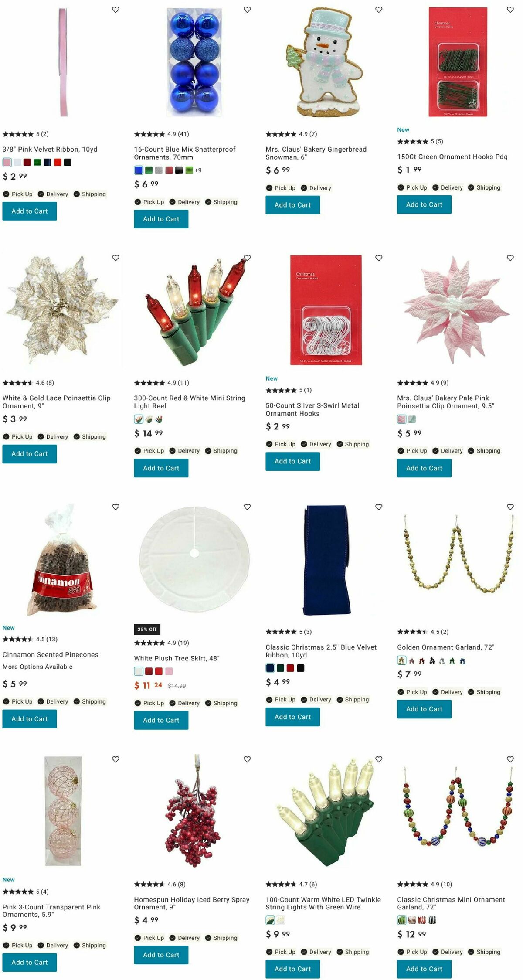The height and width of the screenshot is (980, 523).
Task: Add 300-Count Mini String Light Reel to cart
Action: (x=161, y=468)
